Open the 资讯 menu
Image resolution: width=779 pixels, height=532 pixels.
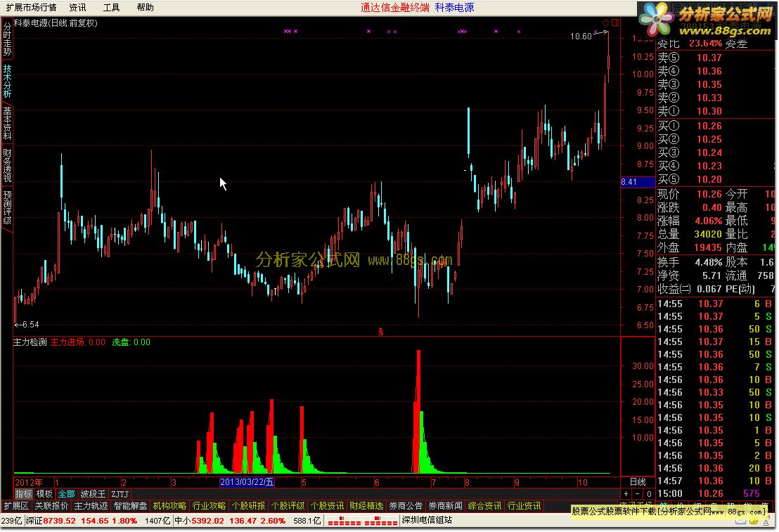pyautogui.click(x=77, y=8)
